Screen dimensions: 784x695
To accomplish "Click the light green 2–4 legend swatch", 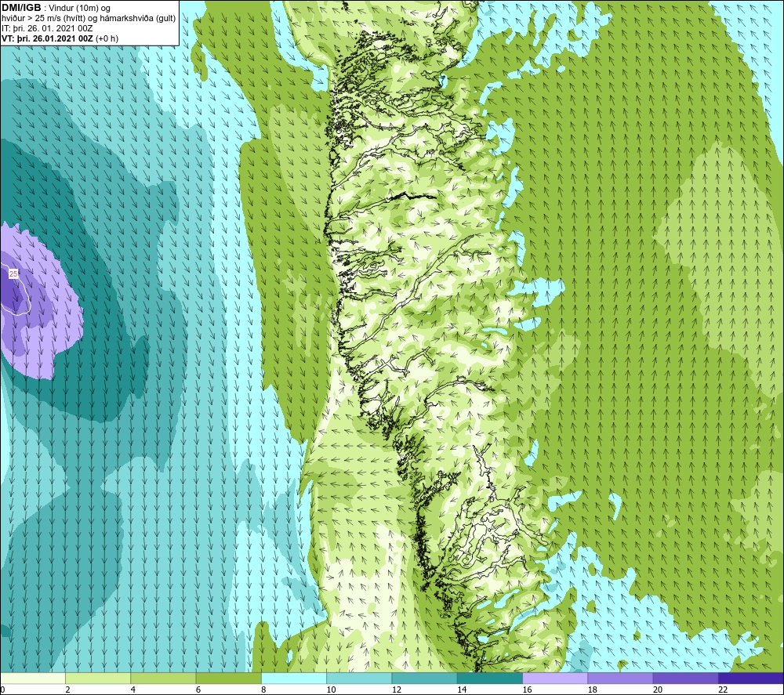I will (98, 678).
